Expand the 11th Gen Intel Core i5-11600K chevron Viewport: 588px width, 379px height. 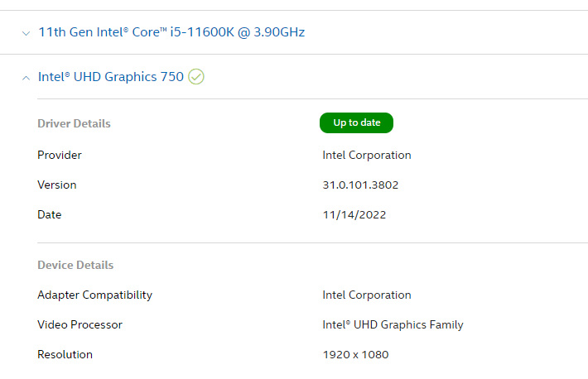click(x=26, y=33)
